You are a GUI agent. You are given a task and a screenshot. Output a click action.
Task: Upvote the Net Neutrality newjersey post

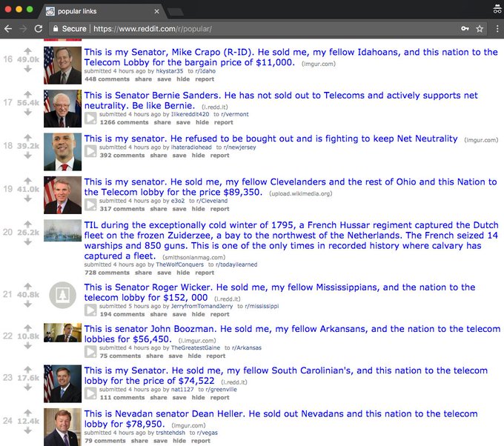28,137
